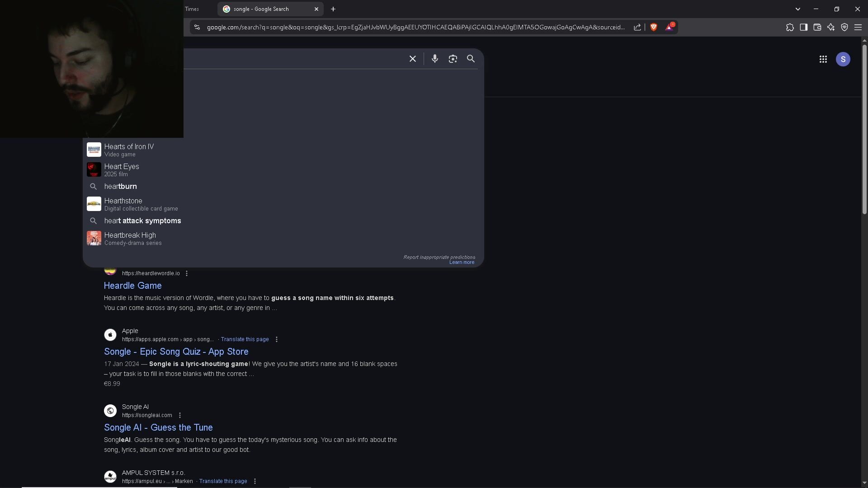Open Songle AI - Guess the Tune result
This screenshot has width=868, height=488.
[x=158, y=427]
